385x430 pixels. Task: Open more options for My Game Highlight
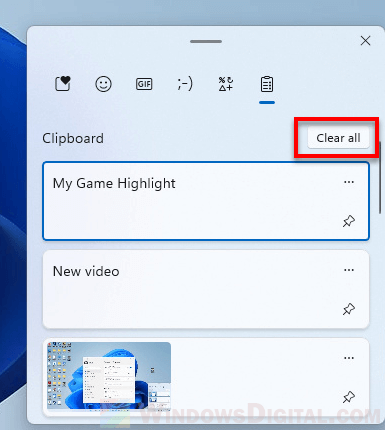[x=349, y=182]
